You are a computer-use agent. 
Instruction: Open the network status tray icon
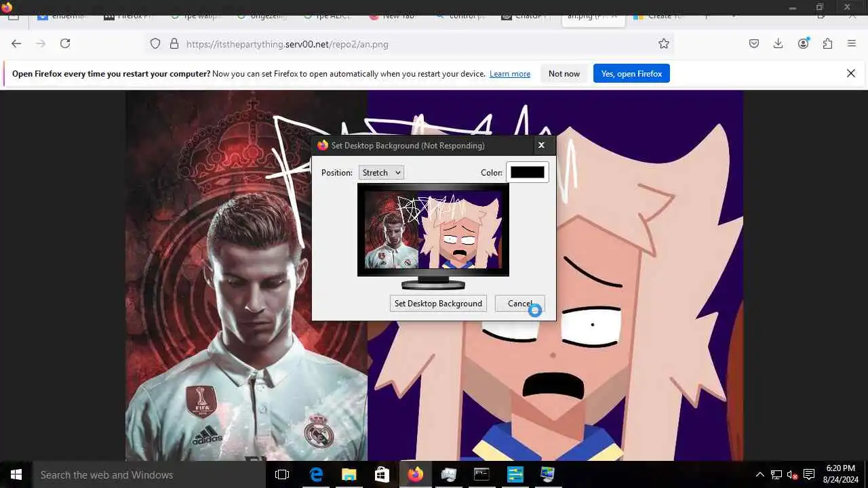click(776, 474)
